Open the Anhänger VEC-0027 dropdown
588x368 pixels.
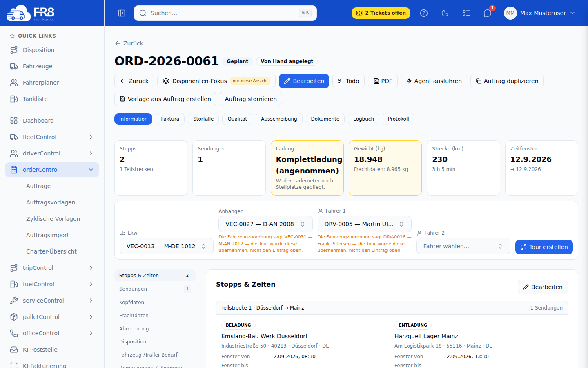tap(265, 224)
